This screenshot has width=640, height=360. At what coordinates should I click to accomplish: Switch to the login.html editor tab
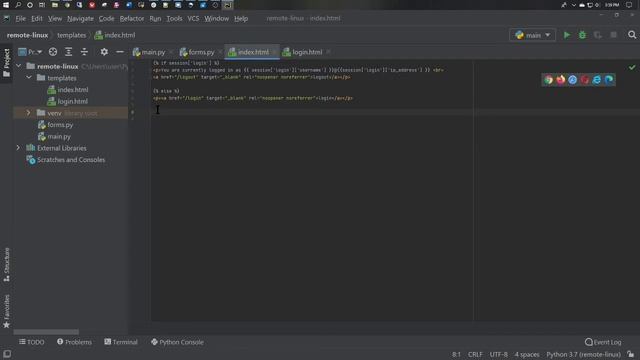point(302,52)
